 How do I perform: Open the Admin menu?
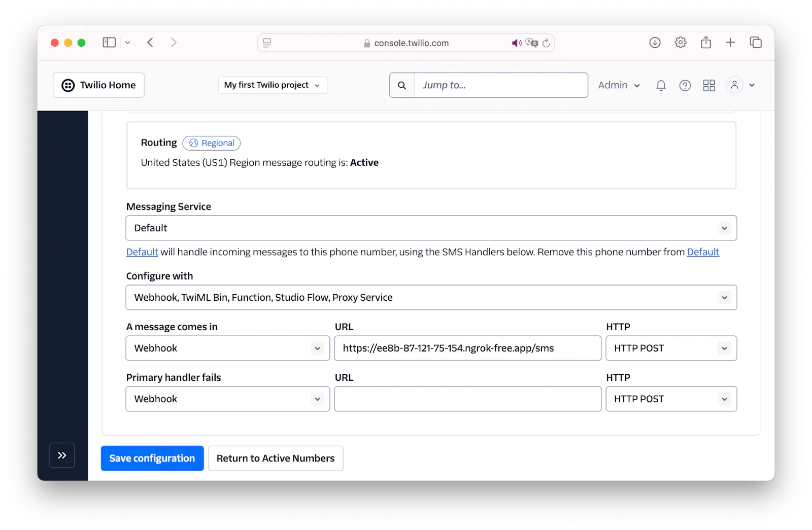[x=618, y=85]
